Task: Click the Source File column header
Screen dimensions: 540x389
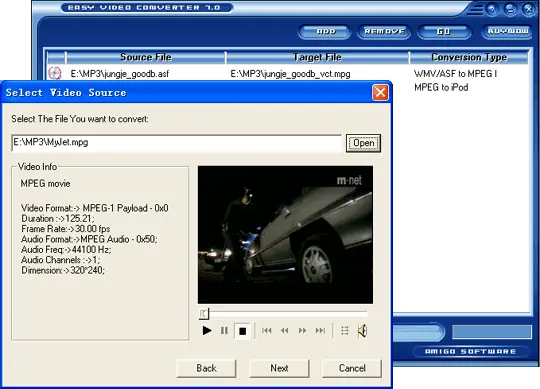Action: tap(146, 57)
